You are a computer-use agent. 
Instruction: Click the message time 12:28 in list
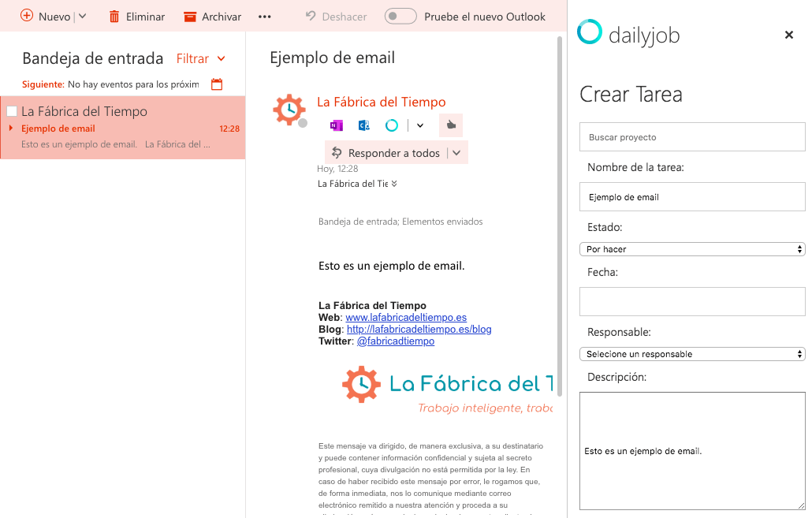(229, 129)
